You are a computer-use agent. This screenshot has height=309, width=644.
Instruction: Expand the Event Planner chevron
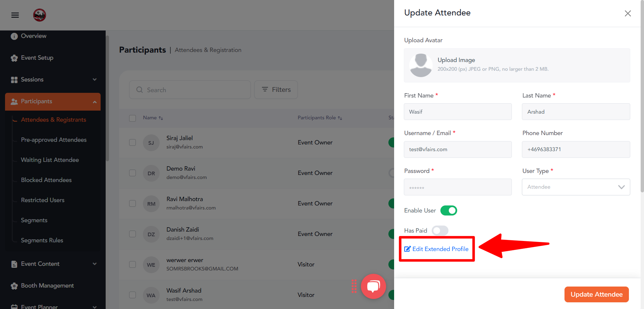coord(95,307)
